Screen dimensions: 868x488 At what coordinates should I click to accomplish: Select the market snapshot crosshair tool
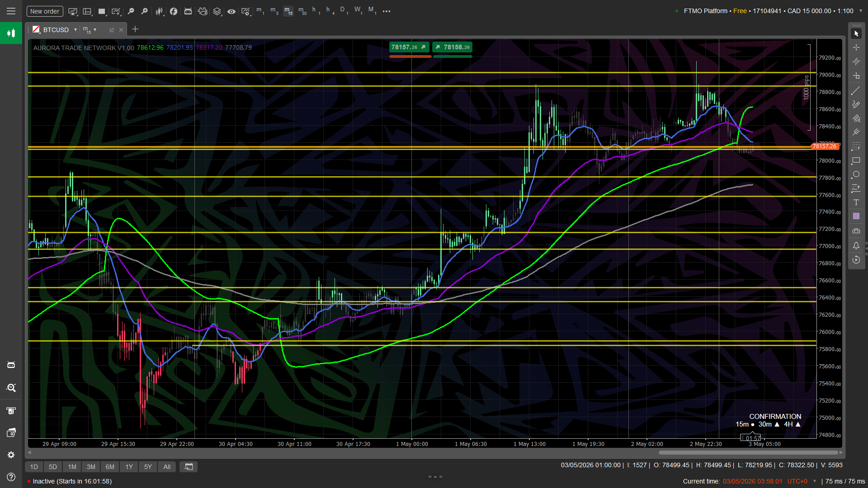[856, 61]
